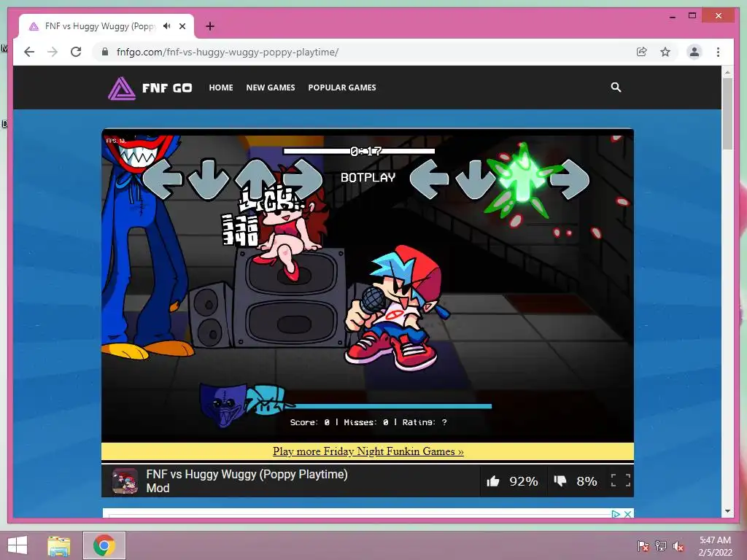747x560 pixels.
Task: Click Boyfriend health bar icon
Action: coord(267,400)
